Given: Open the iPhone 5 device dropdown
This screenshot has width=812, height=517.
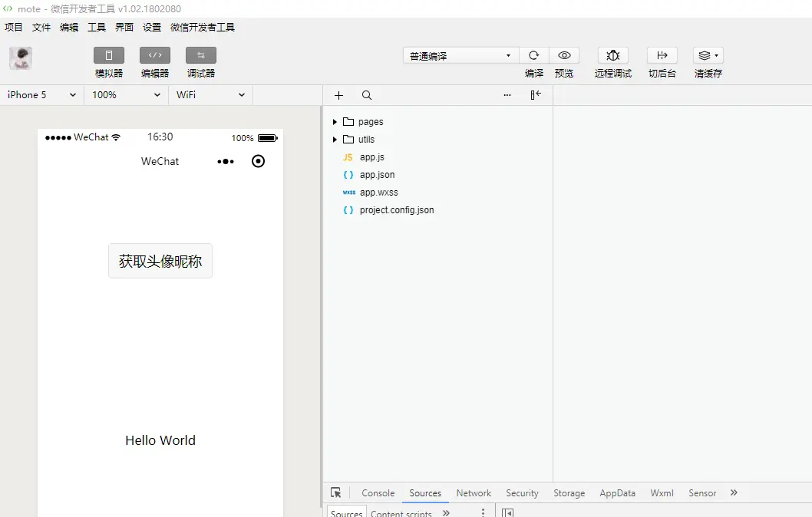Looking at the screenshot, I should tap(42, 94).
